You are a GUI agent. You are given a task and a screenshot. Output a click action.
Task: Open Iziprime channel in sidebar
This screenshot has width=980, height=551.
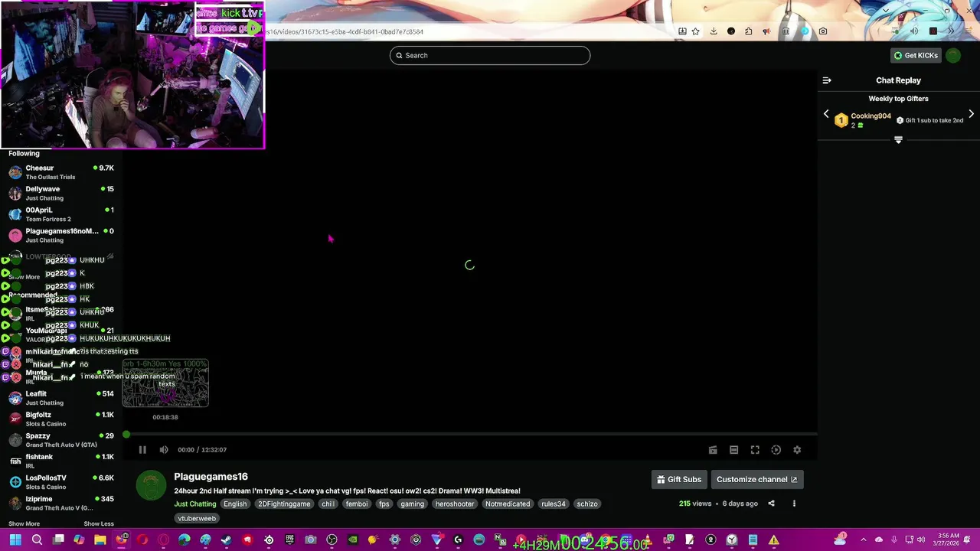coord(61,503)
